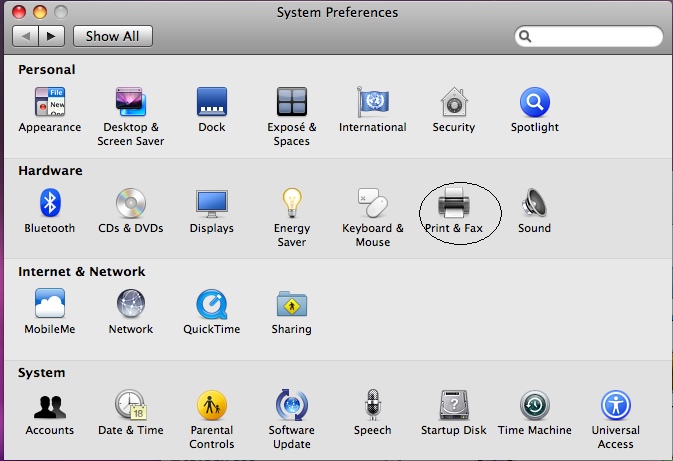Open Parental Controls settings

(x=211, y=406)
